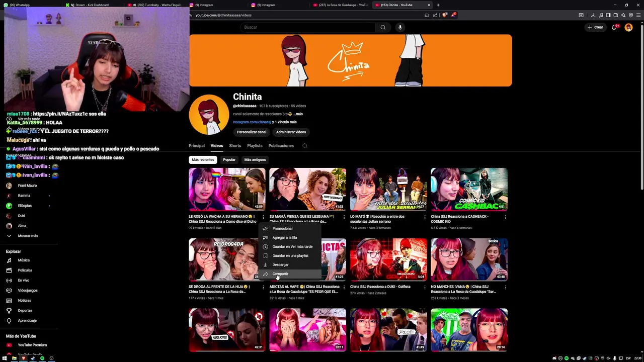This screenshot has height=362, width=644.
Task: Choose Compartir from context menu
Action: pyautogui.click(x=290, y=274)
